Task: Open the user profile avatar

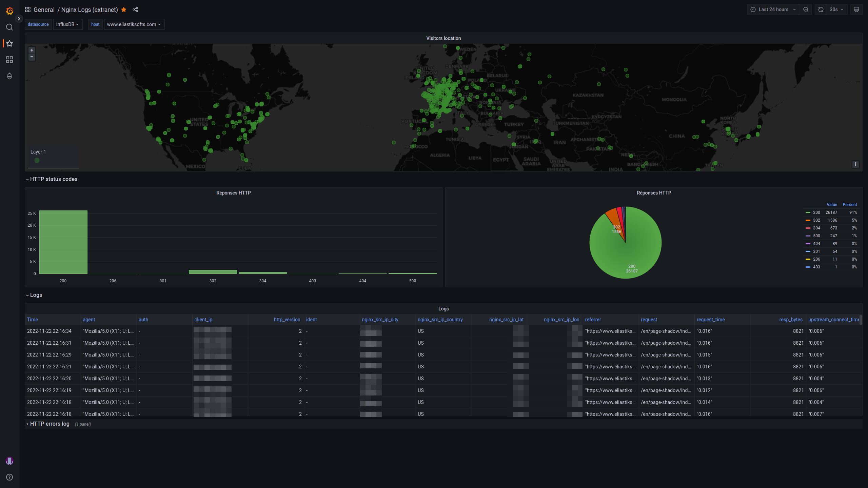Action: tap(9, 461)
